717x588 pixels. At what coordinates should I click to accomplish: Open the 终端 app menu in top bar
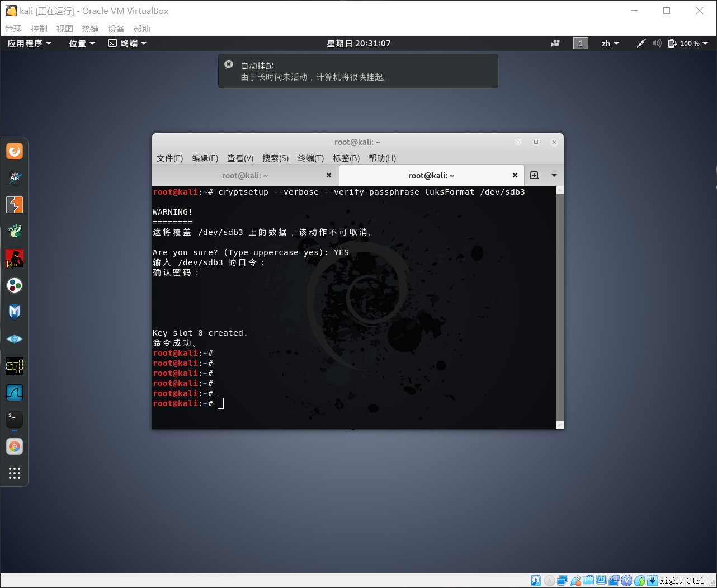(127, 43)
